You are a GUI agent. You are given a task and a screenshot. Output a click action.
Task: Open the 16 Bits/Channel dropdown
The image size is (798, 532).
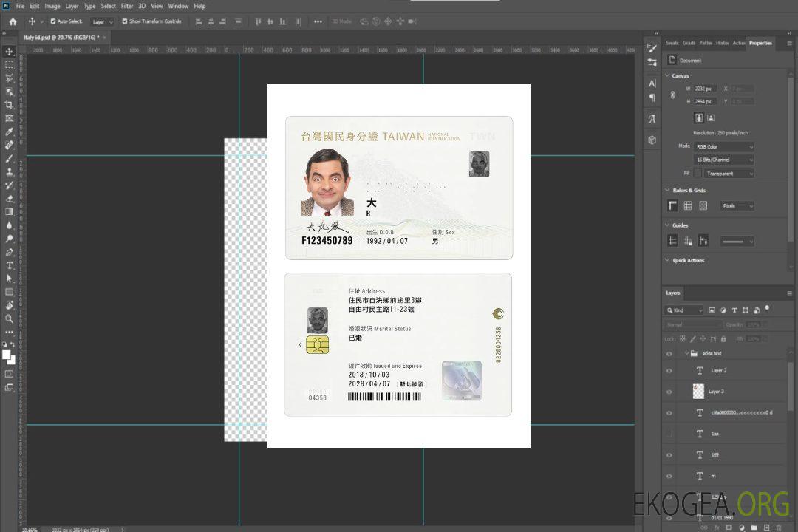[x=723, y=160]
